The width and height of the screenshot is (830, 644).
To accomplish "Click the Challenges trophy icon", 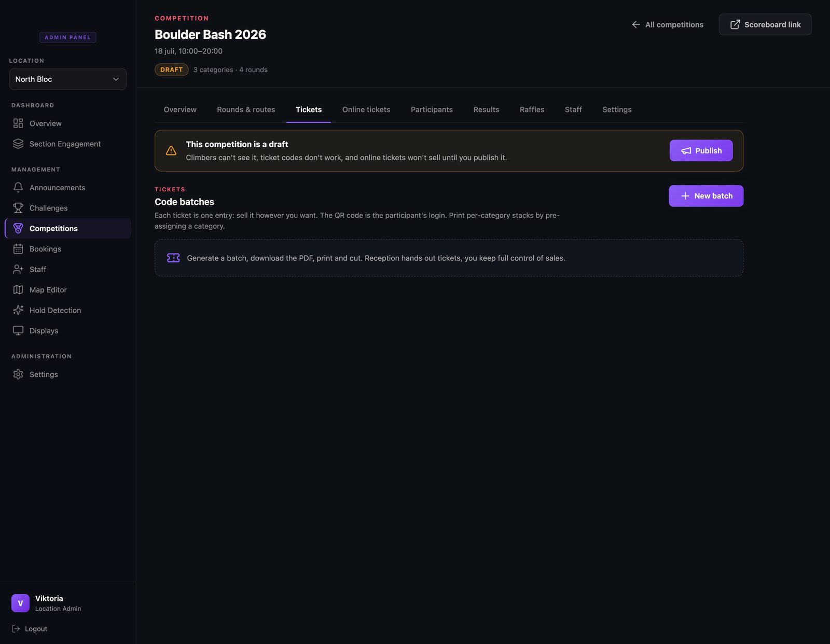I will pos(18,208).
